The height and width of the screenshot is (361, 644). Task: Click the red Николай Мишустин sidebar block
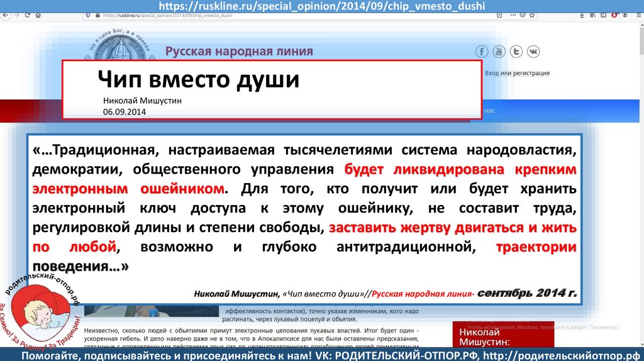503,334
